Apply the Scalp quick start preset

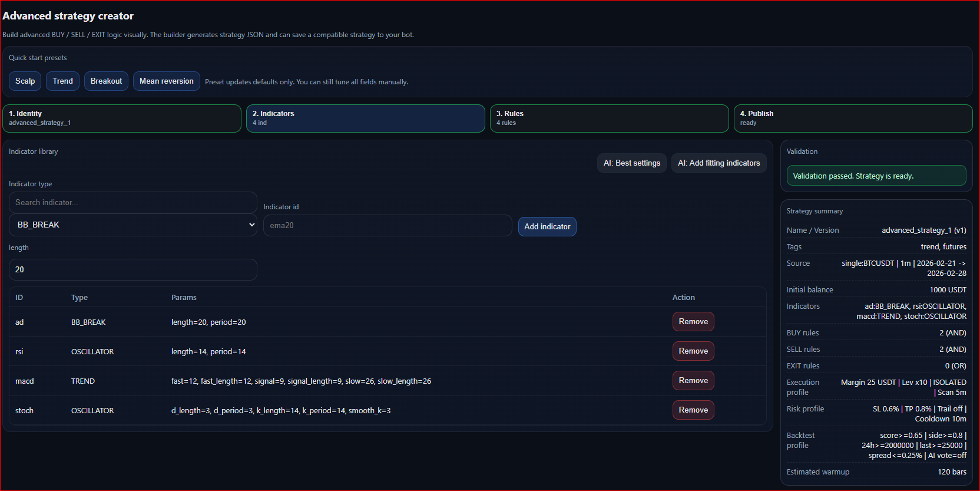coord(25,81)
